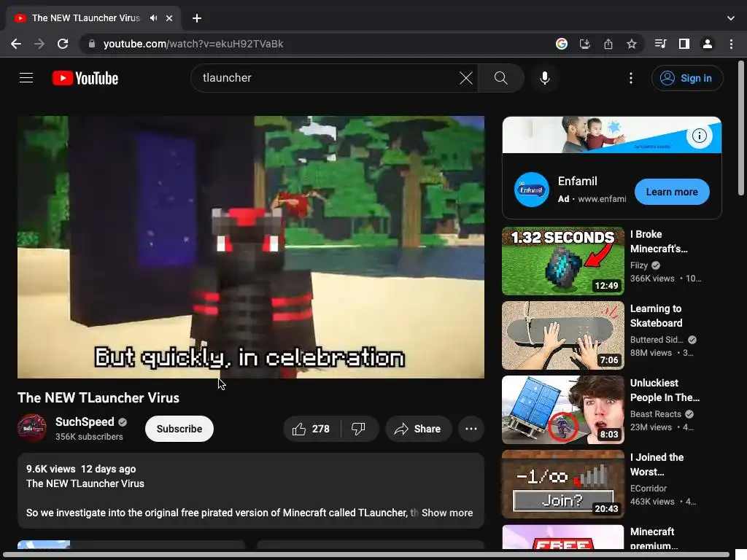This screenshot has width=747, height=560.
Task: Click the 9.6K views 12 days ago text
Action: pyautogui.click(x=81, y=469)
